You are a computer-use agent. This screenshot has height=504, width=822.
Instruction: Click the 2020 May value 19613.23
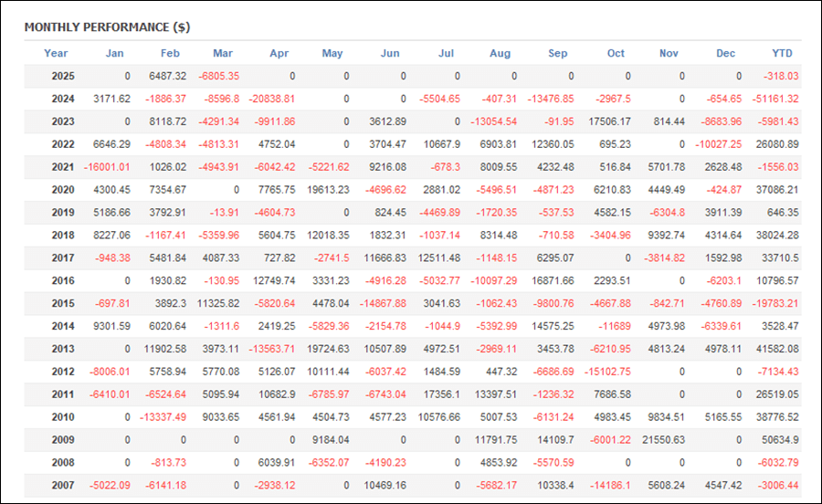tap(328, 190)
